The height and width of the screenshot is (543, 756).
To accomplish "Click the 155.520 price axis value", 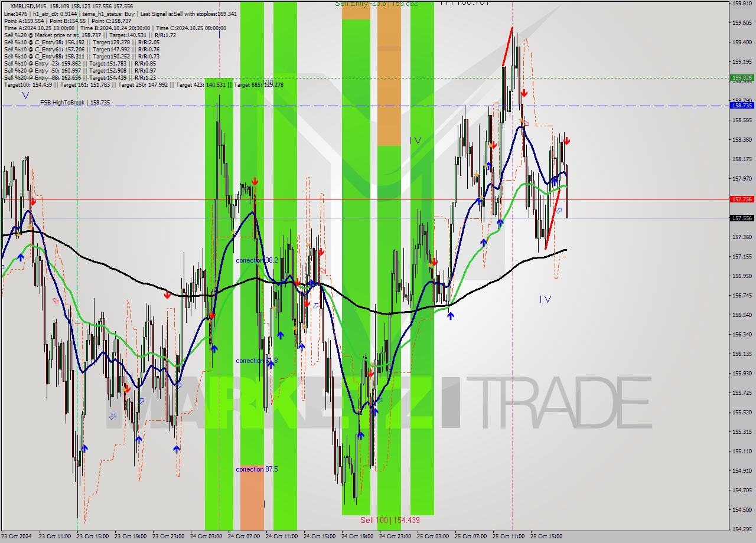I will [742, 413].
